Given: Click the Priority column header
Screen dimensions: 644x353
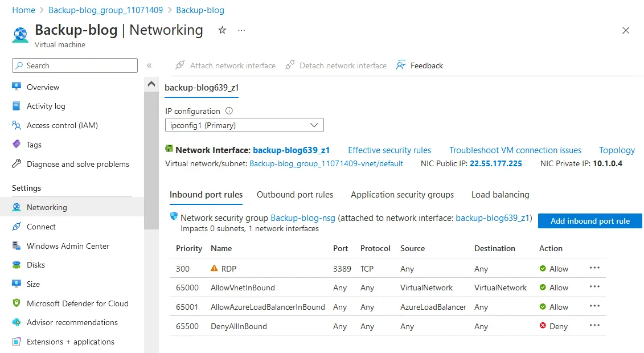Looking at the screenshot, I should click(x=189, y=248).
